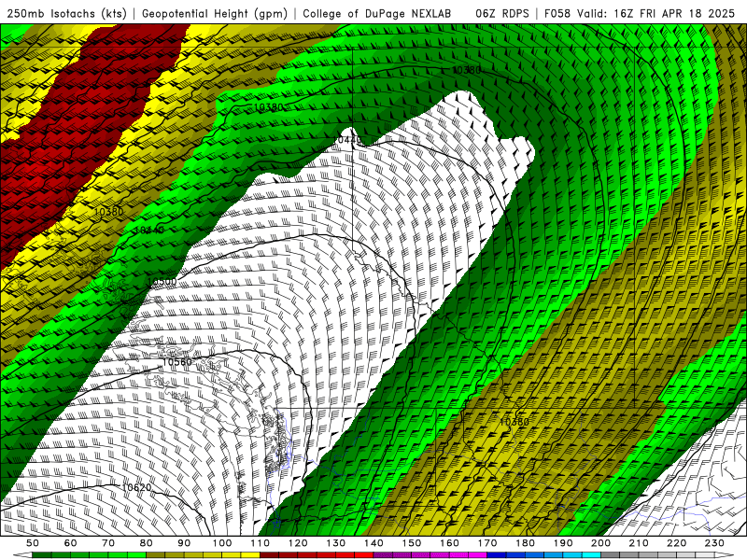Click the 10560 height contour label

coord(176,362)
